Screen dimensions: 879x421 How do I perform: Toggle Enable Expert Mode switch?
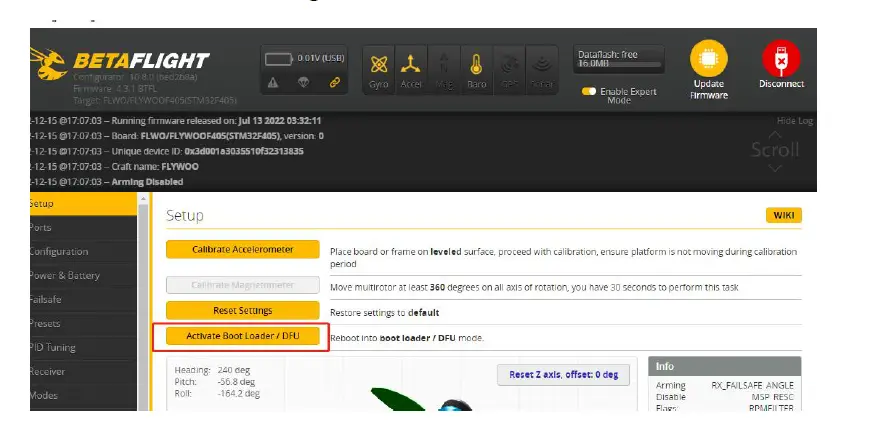[589, 91]
